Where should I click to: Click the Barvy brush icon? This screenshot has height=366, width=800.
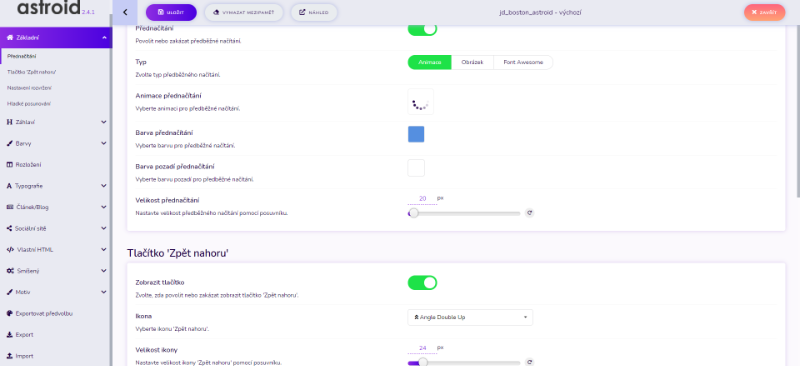[x=10, y=143]
